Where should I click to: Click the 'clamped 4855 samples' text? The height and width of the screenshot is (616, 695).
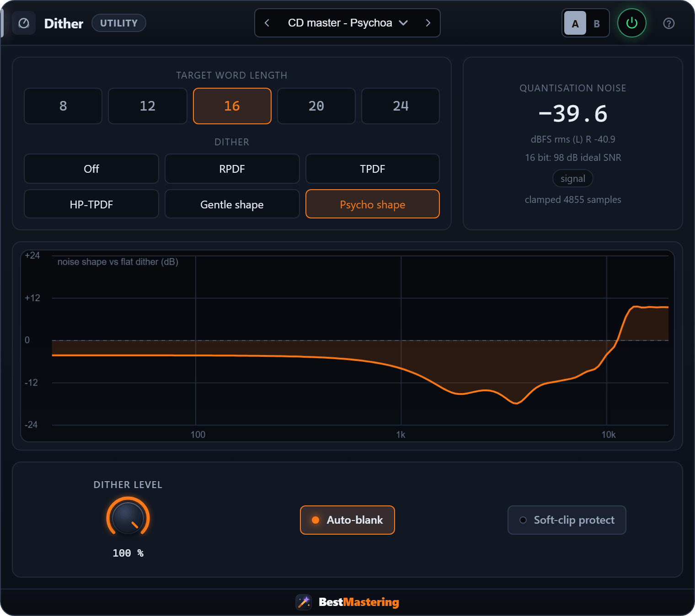point(573,200)
